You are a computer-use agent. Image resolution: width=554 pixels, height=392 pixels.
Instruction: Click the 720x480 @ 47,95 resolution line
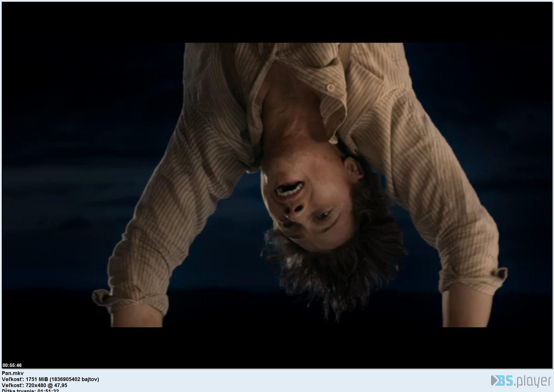(x=34, y=385)
